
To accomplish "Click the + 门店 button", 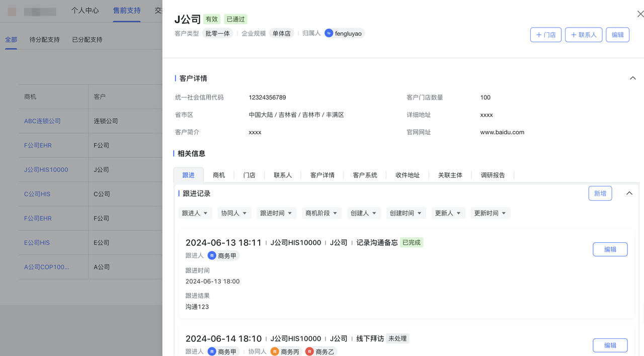I will (546, 35).
